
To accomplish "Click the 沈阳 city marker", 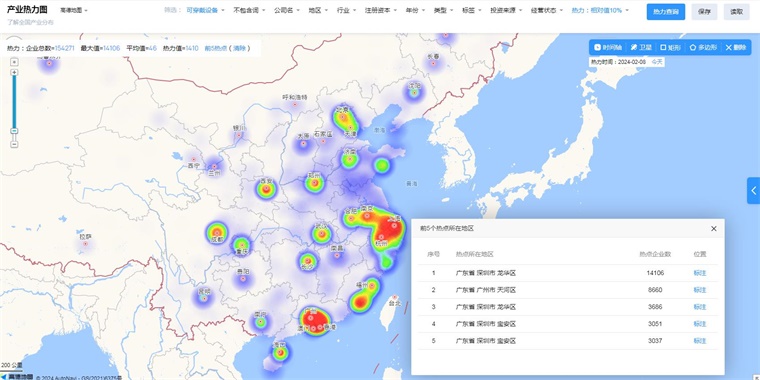I will pyautogui.click(x=413, y=92).
